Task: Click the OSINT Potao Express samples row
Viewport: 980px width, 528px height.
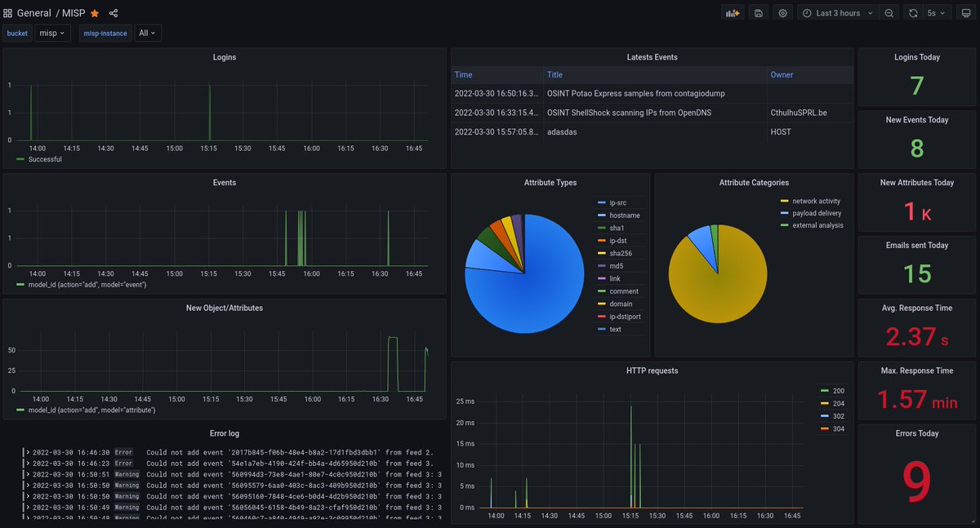Action: coord(652,94)
